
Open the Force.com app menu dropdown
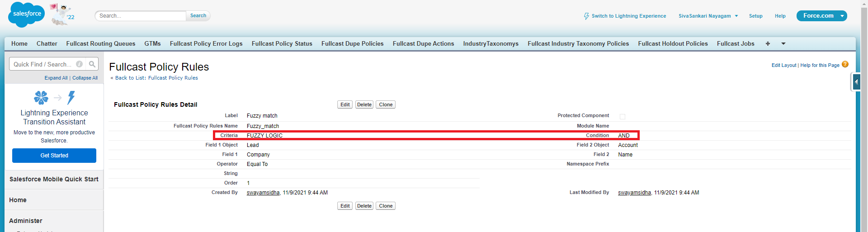point(842,16)
